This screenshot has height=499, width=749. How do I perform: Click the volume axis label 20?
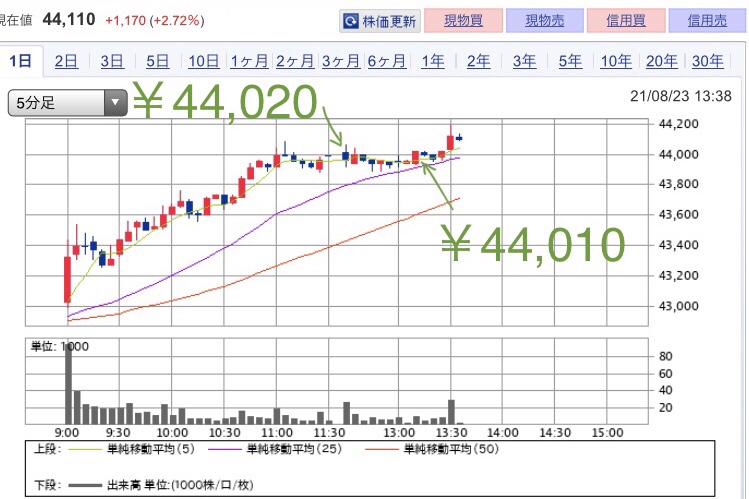coord(665,408)
